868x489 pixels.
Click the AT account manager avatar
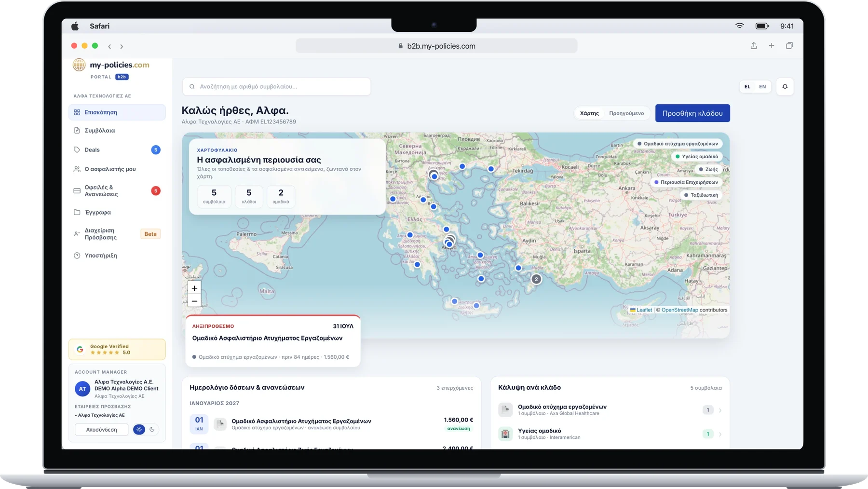pyautogui.click(x=82, y=389)
